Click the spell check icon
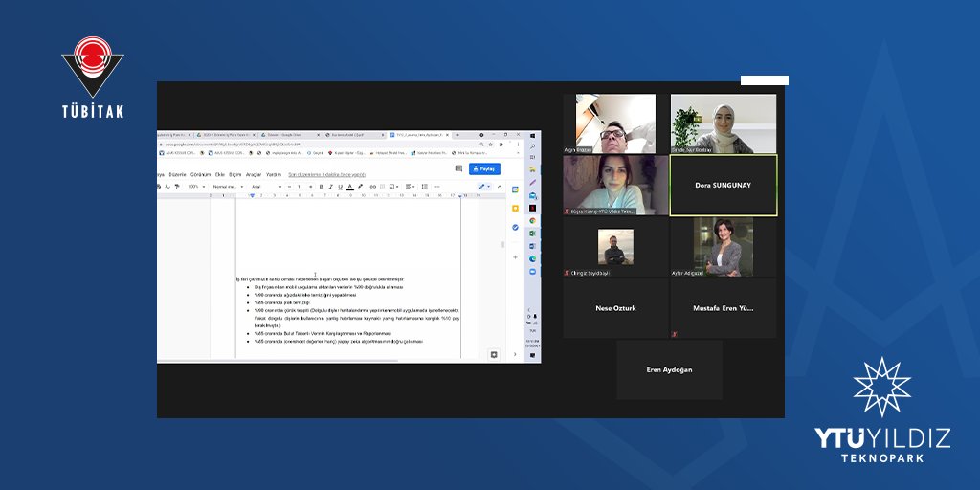The width and height of the screenshot is (980, 490). click(x=167, y=187)
